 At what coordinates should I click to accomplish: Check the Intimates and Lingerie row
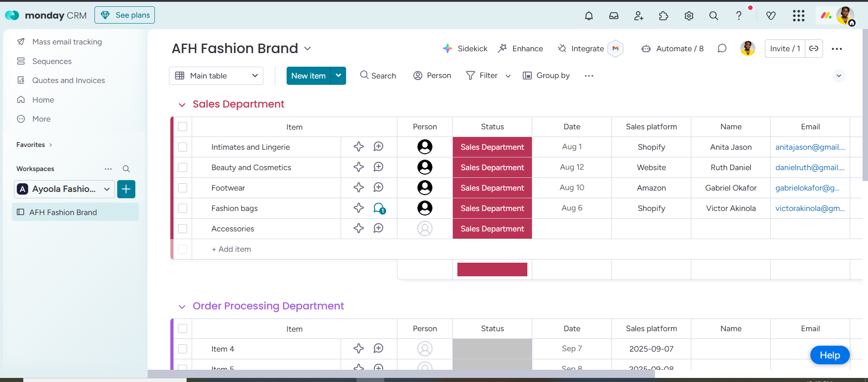tap(183, 147)
